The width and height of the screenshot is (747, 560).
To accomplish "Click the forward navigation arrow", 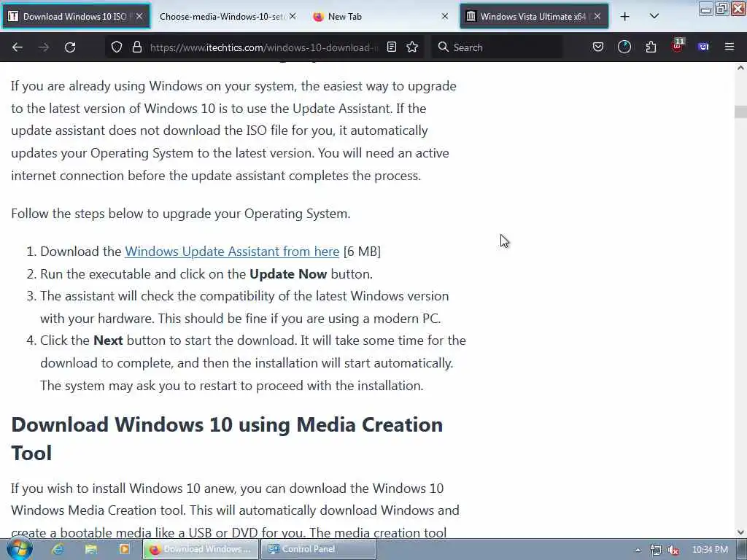I will tap(44, 47).
